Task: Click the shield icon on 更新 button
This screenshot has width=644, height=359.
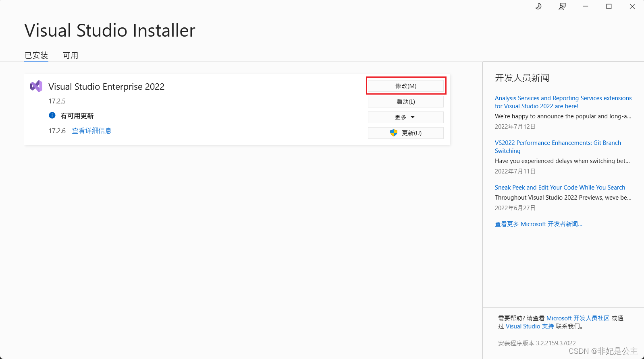Action: tap(394, 133)
